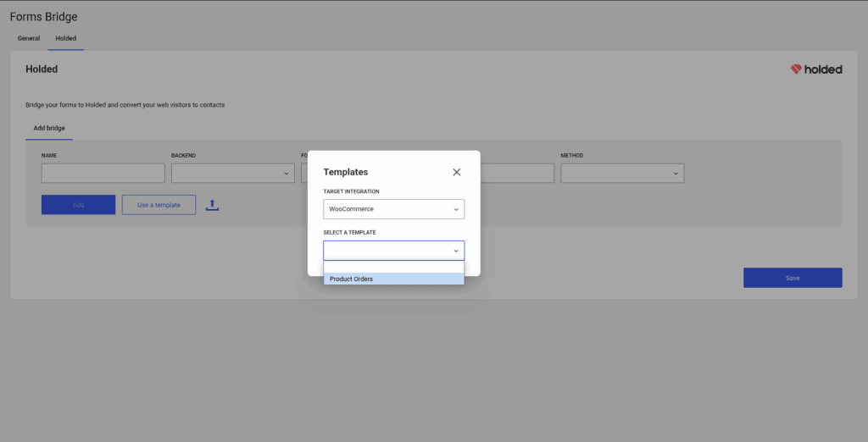Switch to the Holded tab
868x442 pixels.
pyautogui.click(x=66, y=39)
